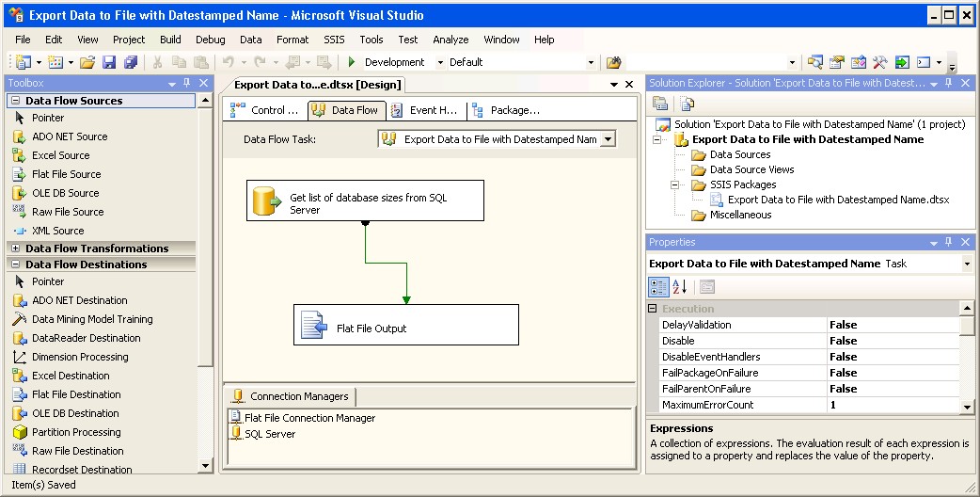Open the Properties Window toolbar icon
The width and height of the screenshot is (980, 497).
tap(837, 62)
